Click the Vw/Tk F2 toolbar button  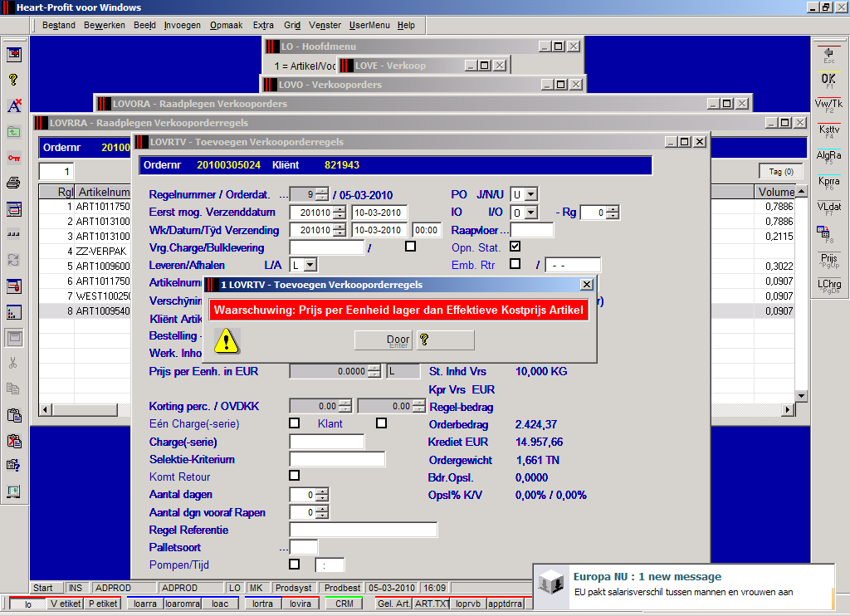(829, 105)
